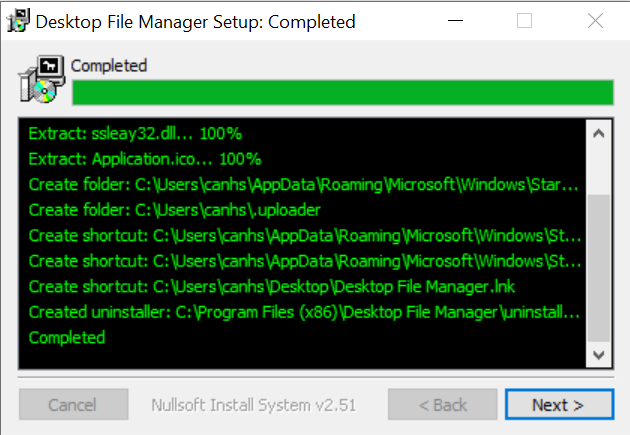630x435 pixels.
Task: Click the log scrollbar down arrow
Action: click(599, 355)
